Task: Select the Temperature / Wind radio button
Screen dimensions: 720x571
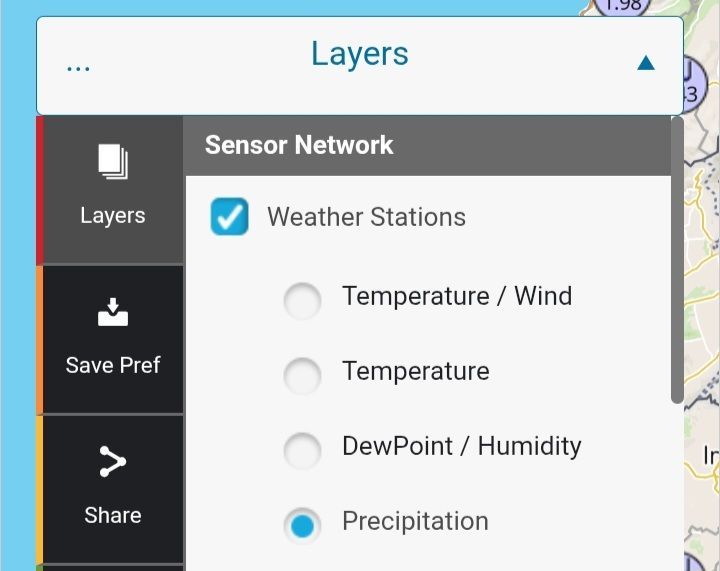Action: (303, 300)
